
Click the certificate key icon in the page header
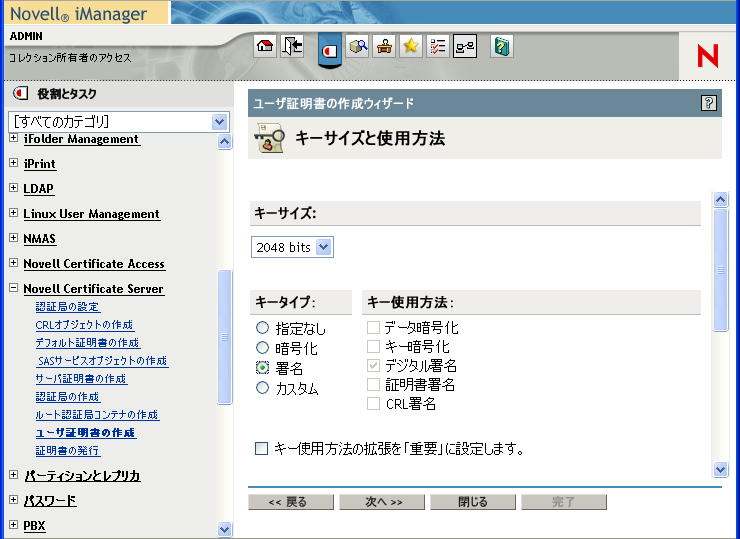coord(269,137)
